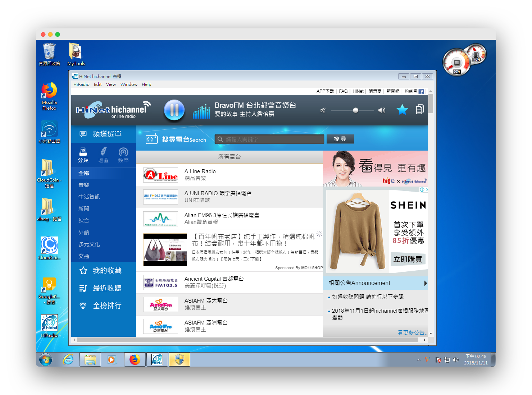Play A-UNI RADIO 環宇廣播電台
The width and height of the screenshot is (532, 395).
(229, 197)
